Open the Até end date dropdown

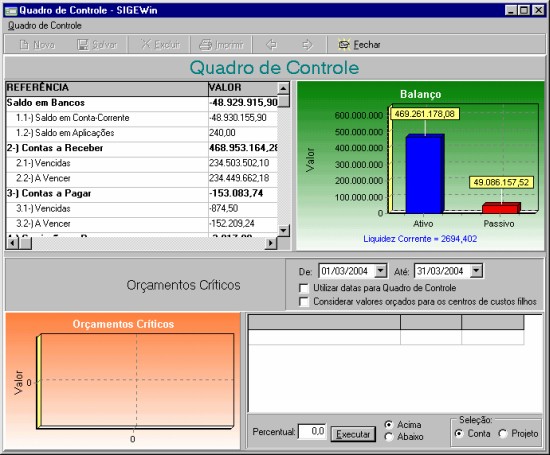coord(476,271)
